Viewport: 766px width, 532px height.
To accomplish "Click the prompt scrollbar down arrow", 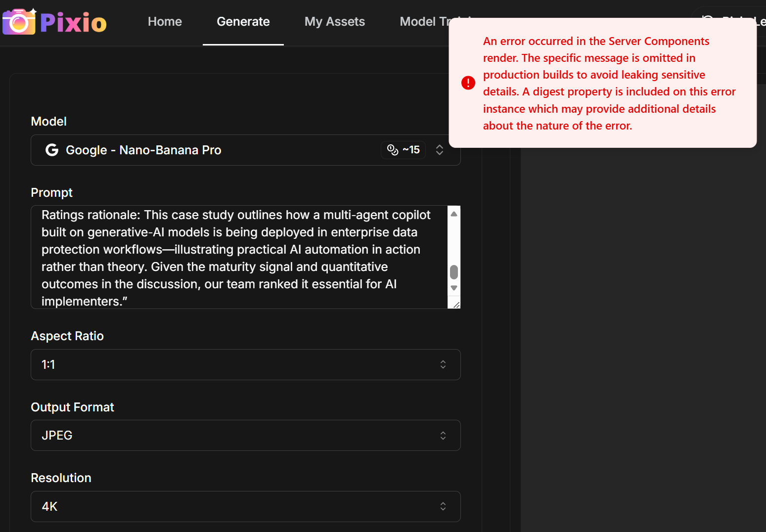I will [x=454, y=288].
